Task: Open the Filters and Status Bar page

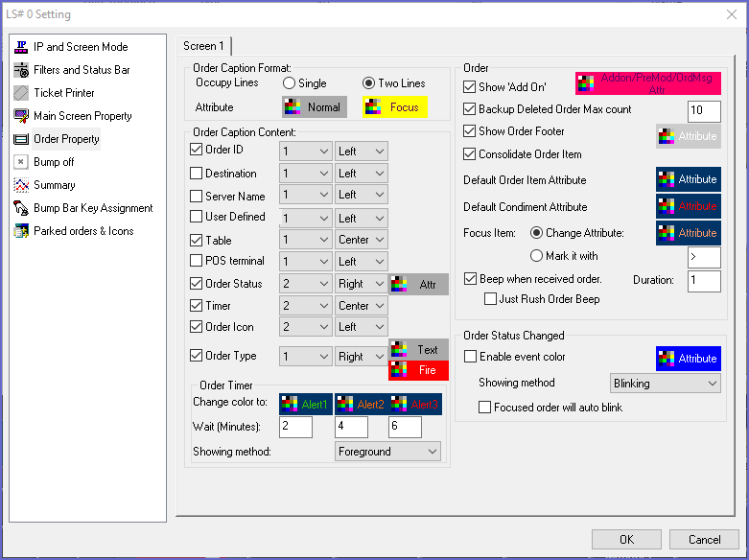Action: point(82,70)
